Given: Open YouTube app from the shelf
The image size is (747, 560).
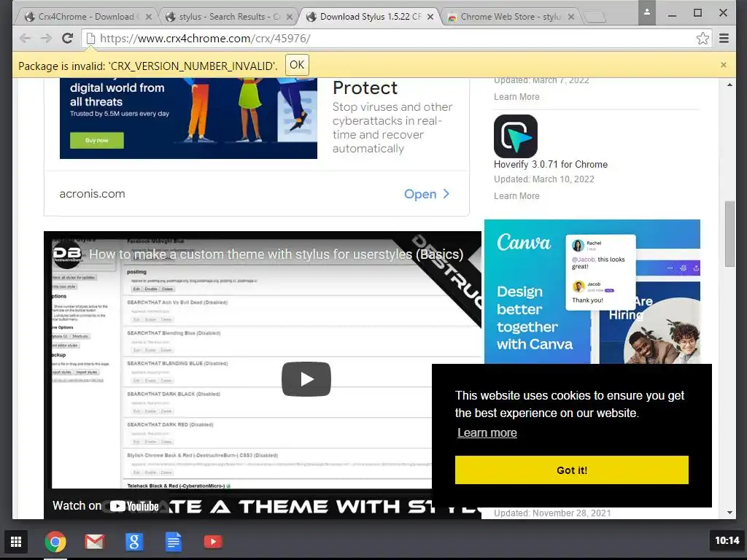Looking at the screenshot, I should point(213,542).
